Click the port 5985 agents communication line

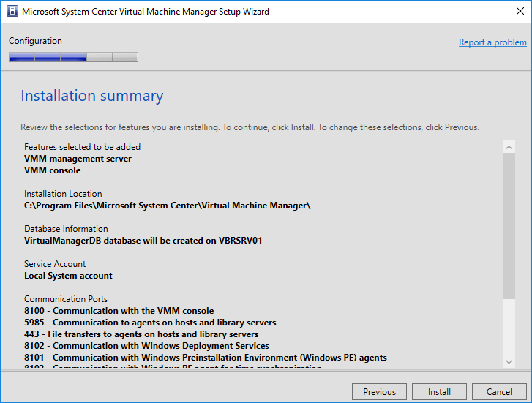(150, 323)
